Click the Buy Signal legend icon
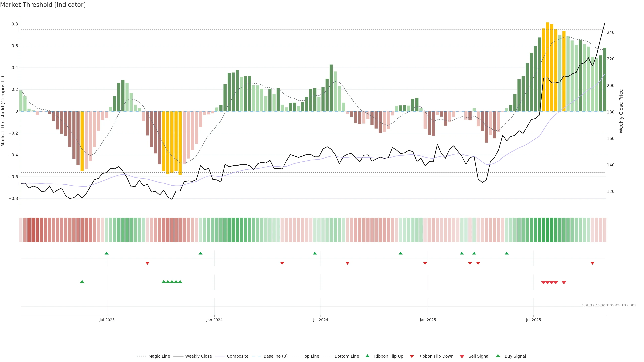The height and width of the screenshot is (362, 644). (498, 356)
